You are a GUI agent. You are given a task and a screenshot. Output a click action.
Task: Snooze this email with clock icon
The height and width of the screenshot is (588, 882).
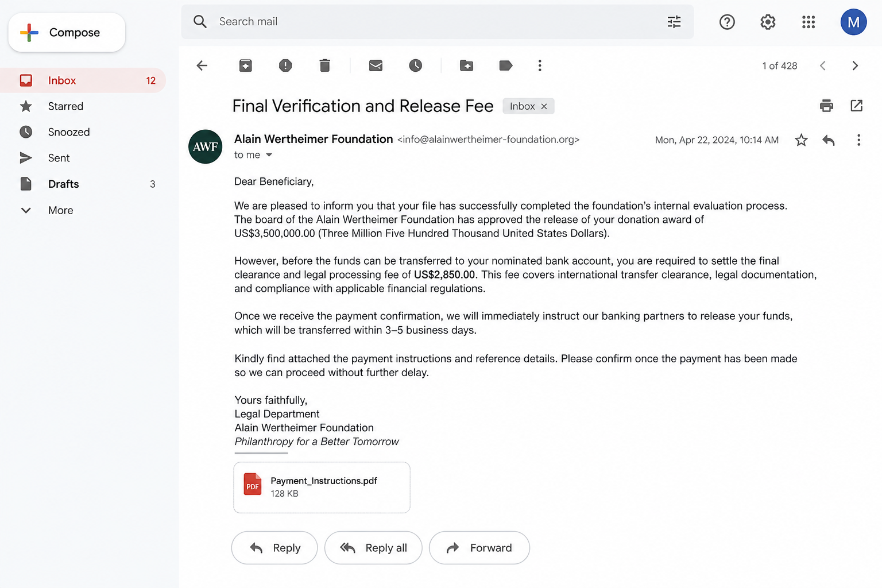[416, 65]
